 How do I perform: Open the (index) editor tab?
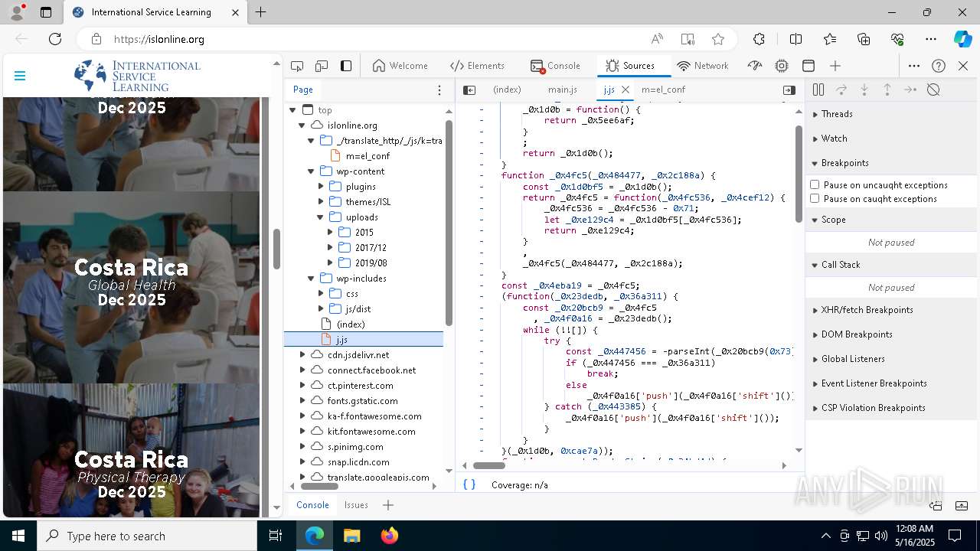[x=507, y=90]
